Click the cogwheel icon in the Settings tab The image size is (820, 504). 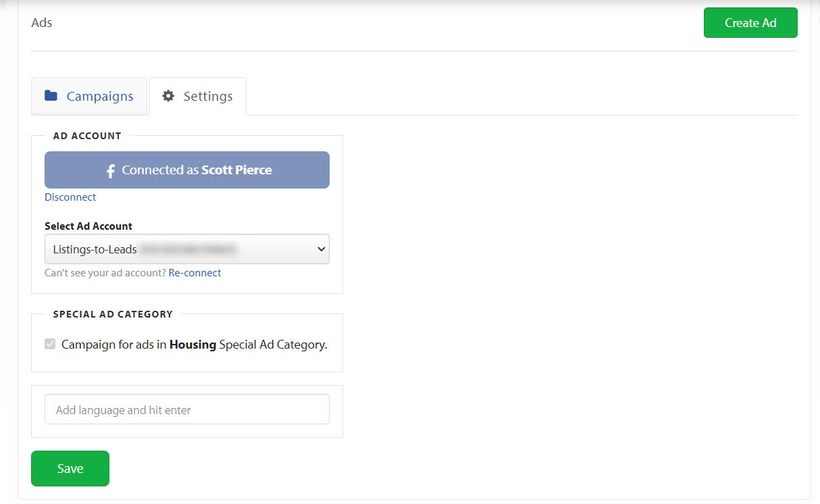pyautogui.click(x=168, y=96)
